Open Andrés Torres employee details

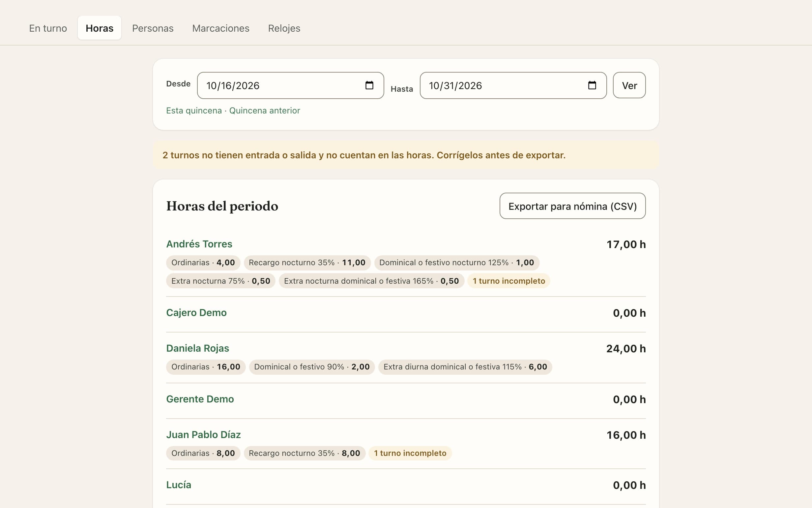[x=199, y=244]
